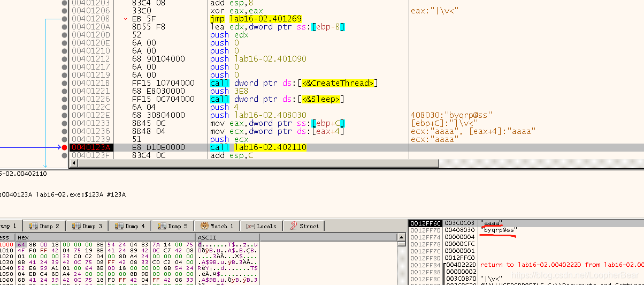644x285 pixels.
Task: Click the Struct tab's icon
Action: pyautogui.click(x=293, y=226)
